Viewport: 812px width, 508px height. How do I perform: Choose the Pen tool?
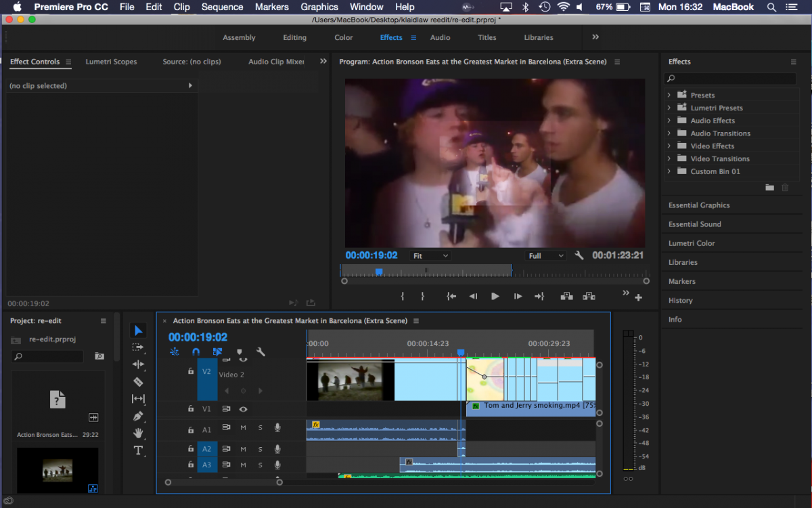coord(138,416)
